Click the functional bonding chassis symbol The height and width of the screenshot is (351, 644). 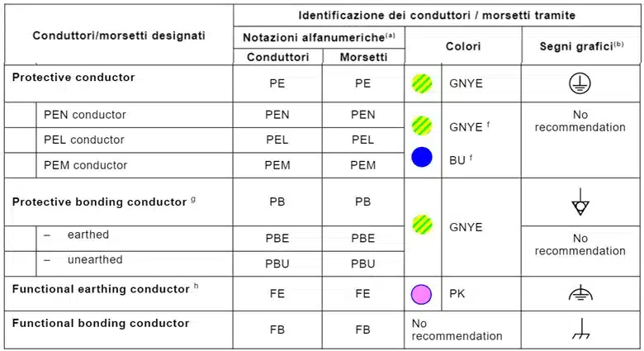581,331
